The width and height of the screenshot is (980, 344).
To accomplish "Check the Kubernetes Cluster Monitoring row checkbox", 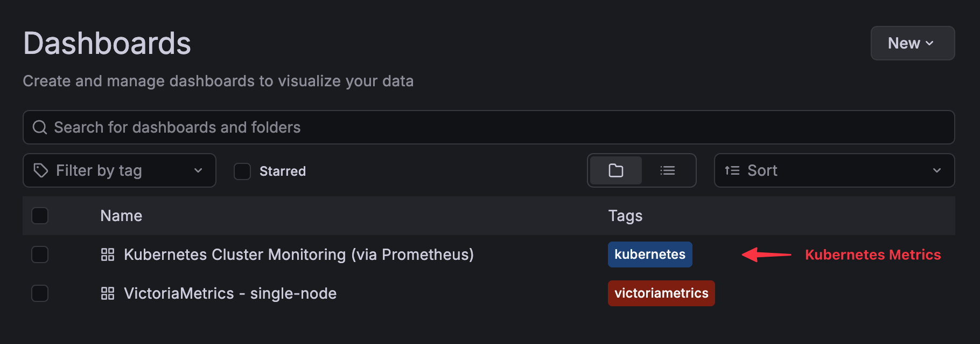I will tap(40, 254).
